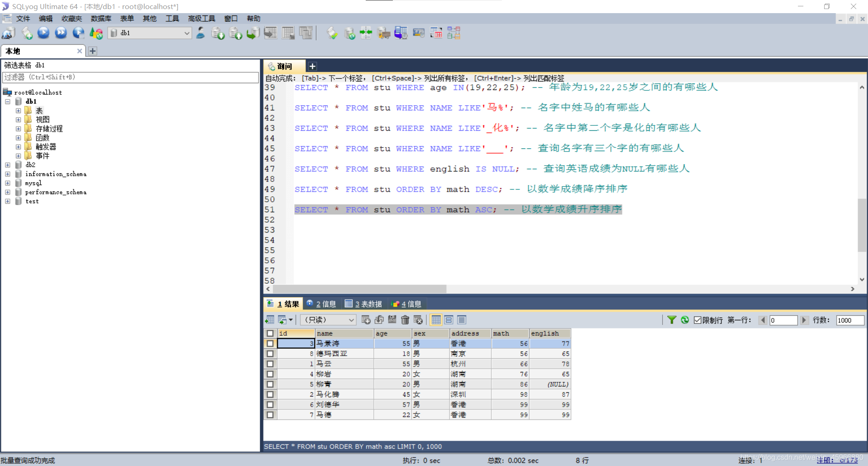Click the Refresh Object Browser icon
This screenshot has width=868, height=466.
[x=96, y=33]
